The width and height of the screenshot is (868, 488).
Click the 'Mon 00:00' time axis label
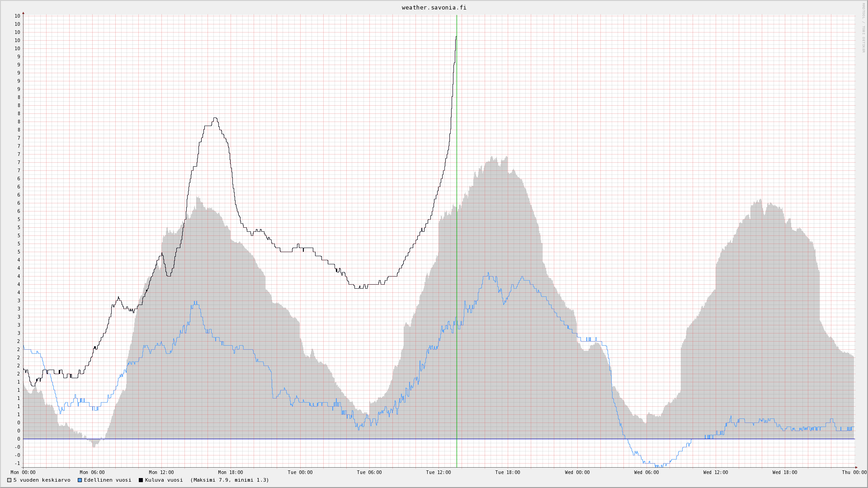23,473
